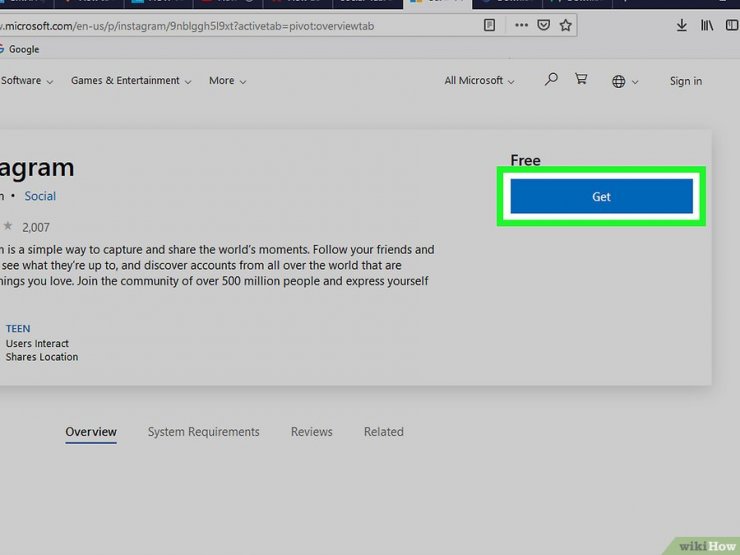Image resolution: width=740 pixels, height=555 pixels.
Task: Switch to System Requirements tab
Action: pos(203,432)
